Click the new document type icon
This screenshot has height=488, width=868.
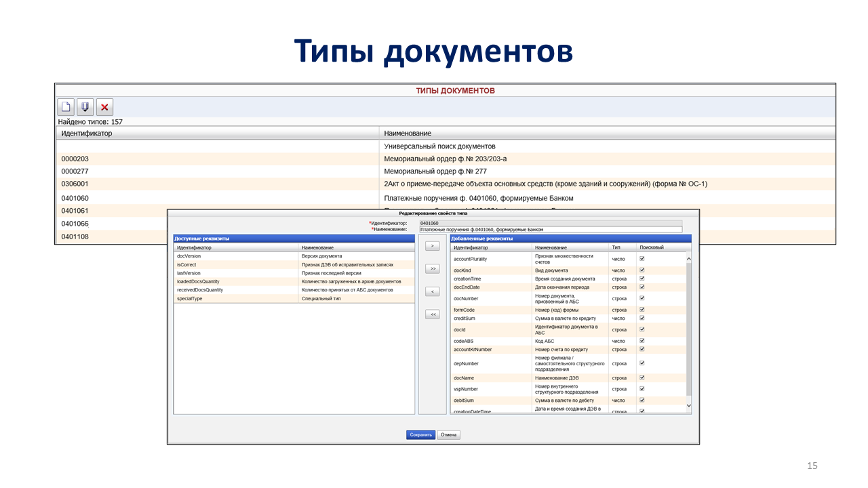(x=66, y=106)
